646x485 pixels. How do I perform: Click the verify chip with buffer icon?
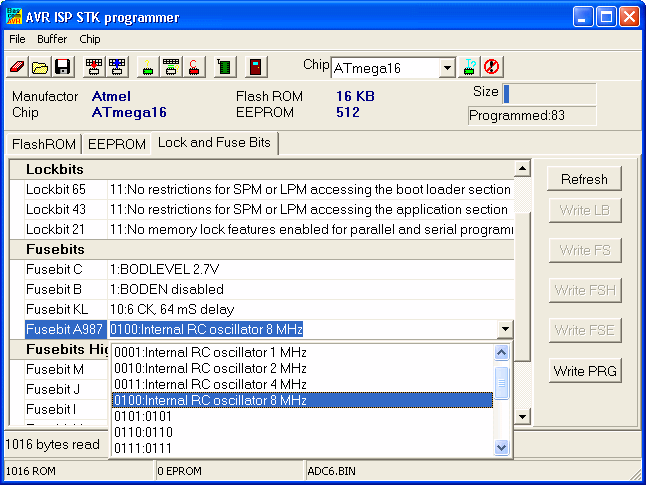coord(171,67)
